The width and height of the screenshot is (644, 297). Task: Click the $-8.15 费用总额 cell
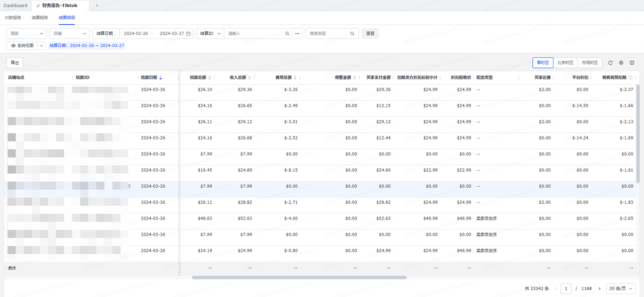point(290,170)
